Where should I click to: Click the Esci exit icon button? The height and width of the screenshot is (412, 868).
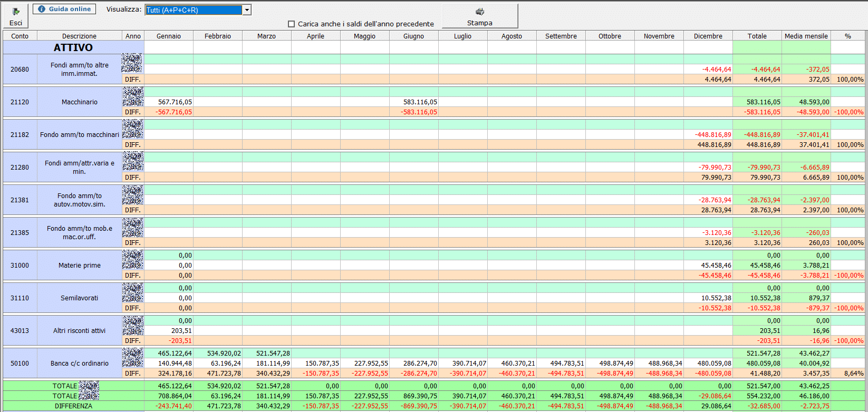tap(16, 12)
